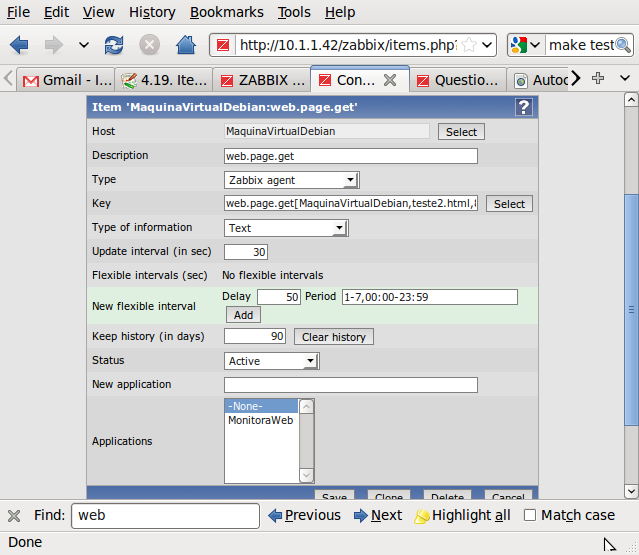The width and height of the screenshot is (639, 555).
Task: Open the address bar URL history dropdown
Action: (x=487, y=45)
